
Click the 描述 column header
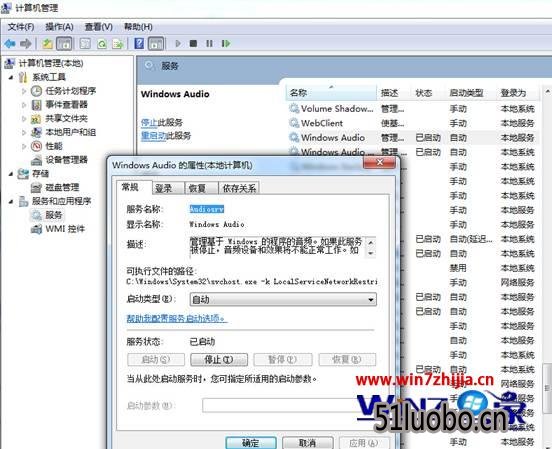394,93
